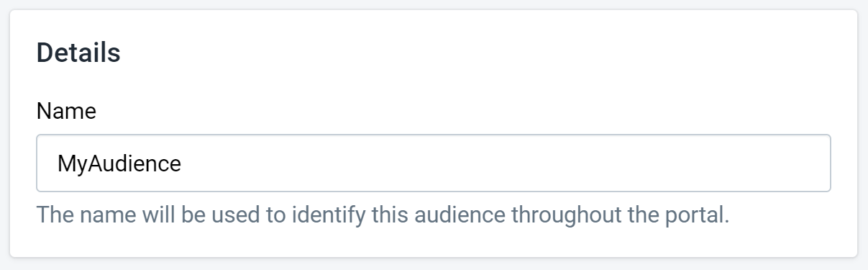Click the Name input field
Viewport: 868px width, 270px height.
pyautogui.click(x=434, y=163)
